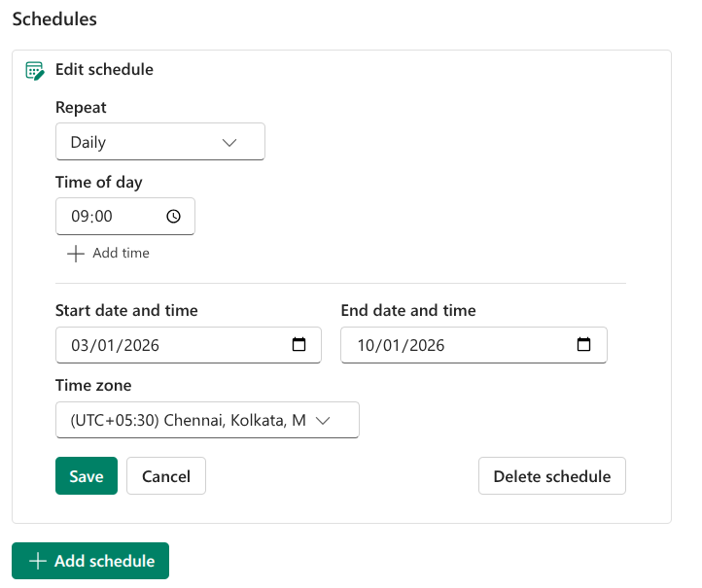Open the clock picker in Time of day
Viewport: 702px width, 588px height.
(173, 217)
